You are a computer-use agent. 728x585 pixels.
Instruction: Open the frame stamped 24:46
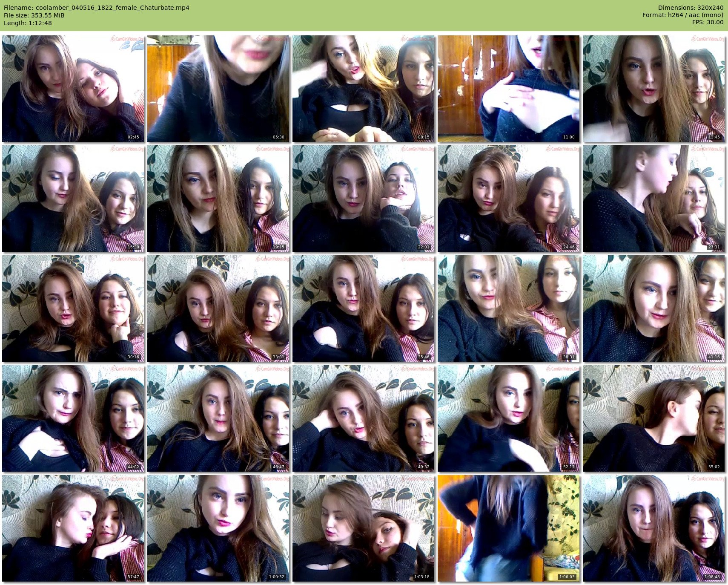tap(509, 199)
